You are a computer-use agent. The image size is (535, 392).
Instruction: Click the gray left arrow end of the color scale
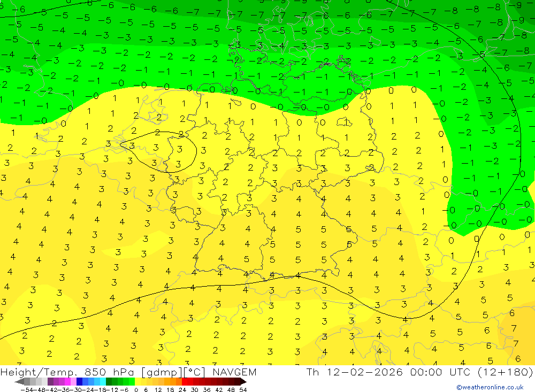[x=19, y=381]
